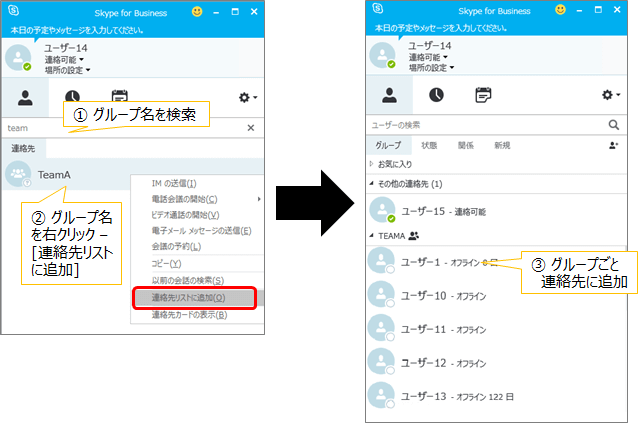Click ユーザー13 avatar picture
Viewport: 638px width, 423px height.
(381, 395)
